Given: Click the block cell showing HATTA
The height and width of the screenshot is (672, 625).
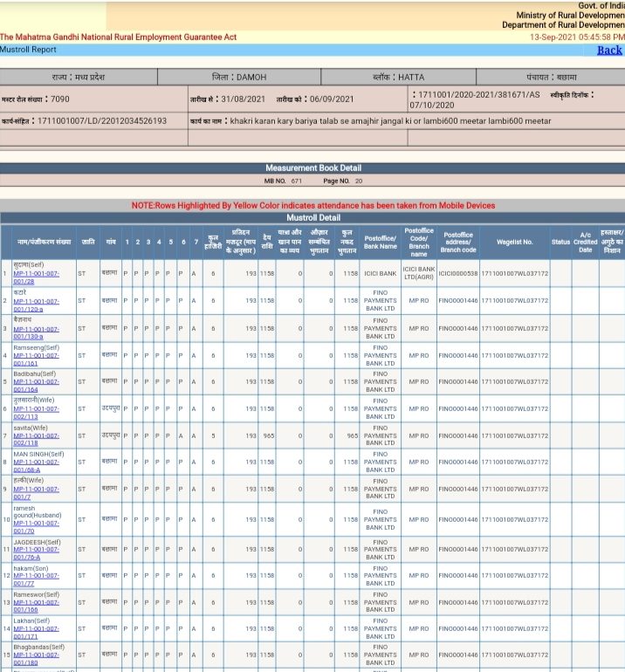Looking at the screenshot, I should click(x=398, y=77).
